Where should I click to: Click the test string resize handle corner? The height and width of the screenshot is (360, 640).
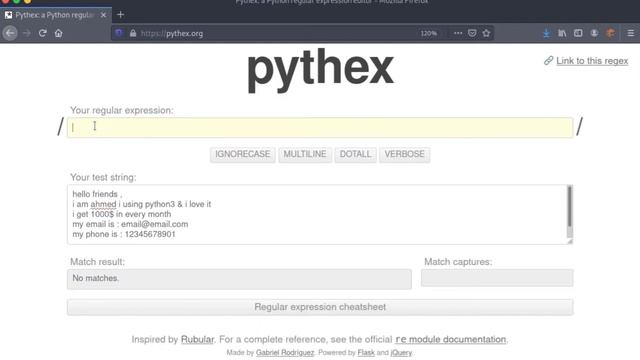point(570,241)
